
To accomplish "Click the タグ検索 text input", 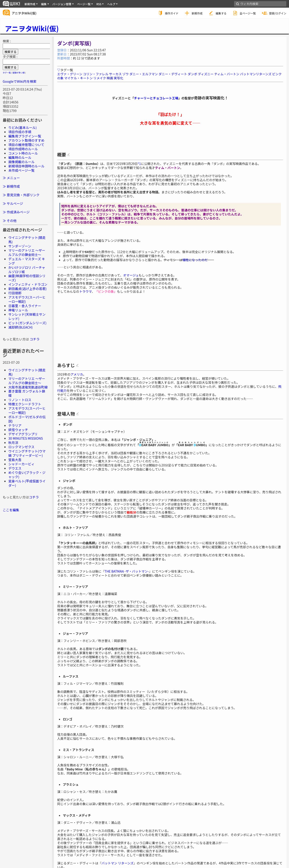I will (27, 62).
